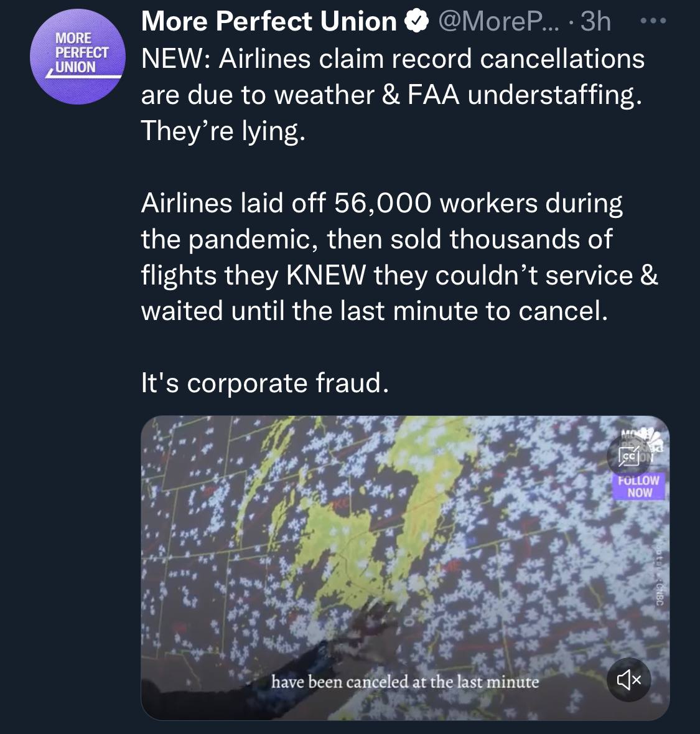Open the More Perfect Union display name
Viewport: 700px width, 734px height.
pos(269,22)
